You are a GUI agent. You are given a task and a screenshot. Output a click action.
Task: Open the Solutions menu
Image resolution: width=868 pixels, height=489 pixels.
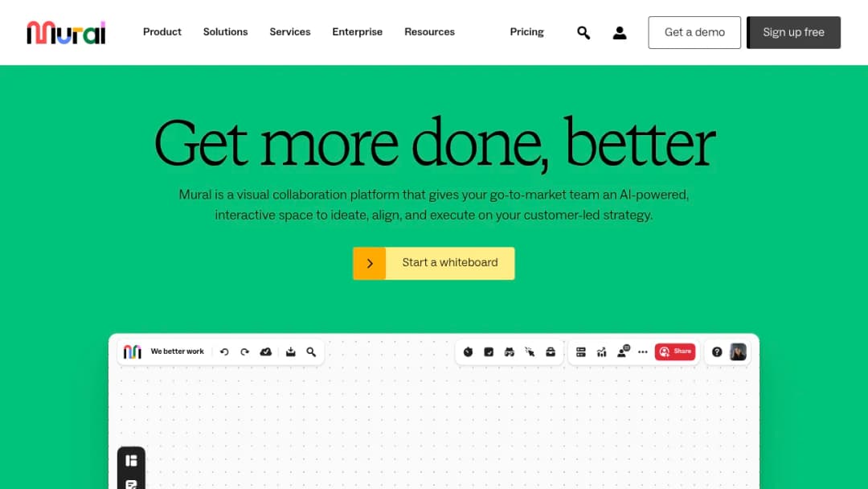[225, 32]
